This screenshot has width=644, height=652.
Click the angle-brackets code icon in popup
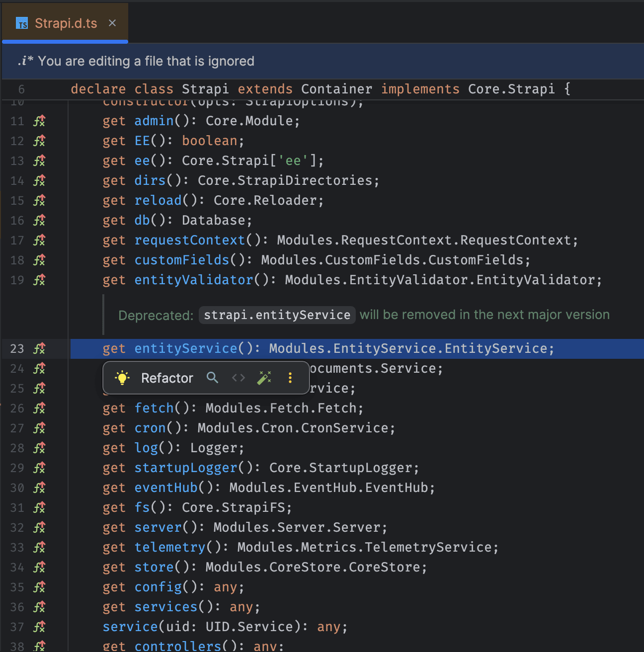point(239,378)
